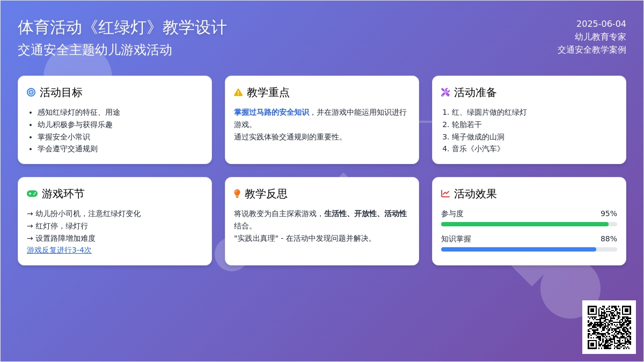
Task: Click the bullet 学会遵守交通规则
Action: 68,149
